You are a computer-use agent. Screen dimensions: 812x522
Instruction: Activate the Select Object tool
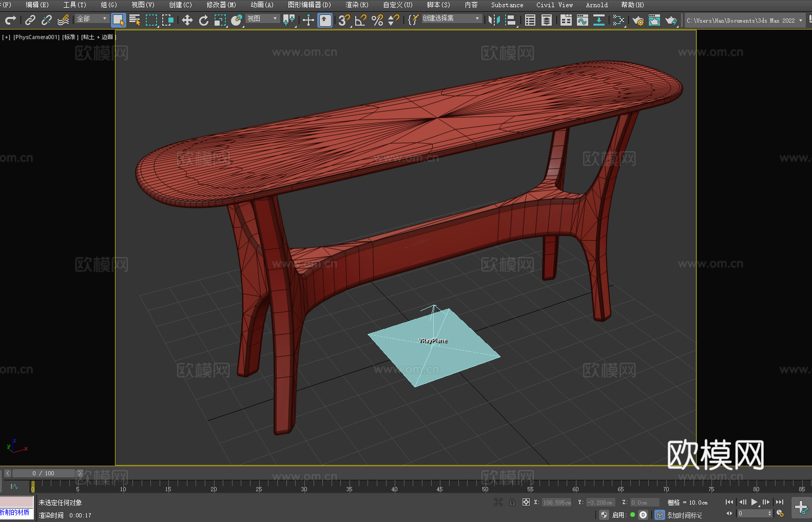pos(119,20)
